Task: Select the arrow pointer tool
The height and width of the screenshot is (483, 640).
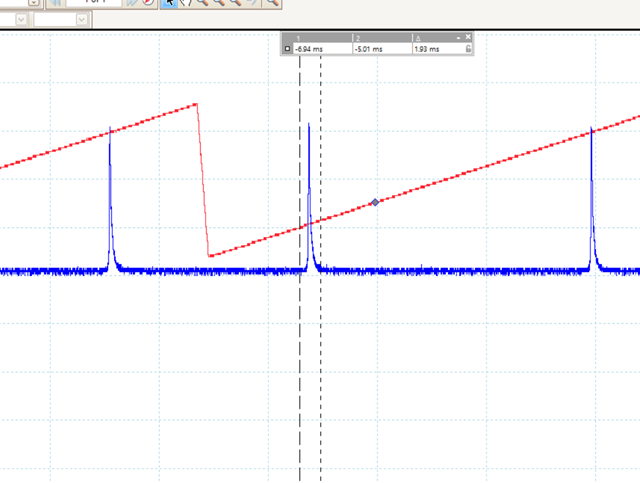Action: click(x=169, y=2)
